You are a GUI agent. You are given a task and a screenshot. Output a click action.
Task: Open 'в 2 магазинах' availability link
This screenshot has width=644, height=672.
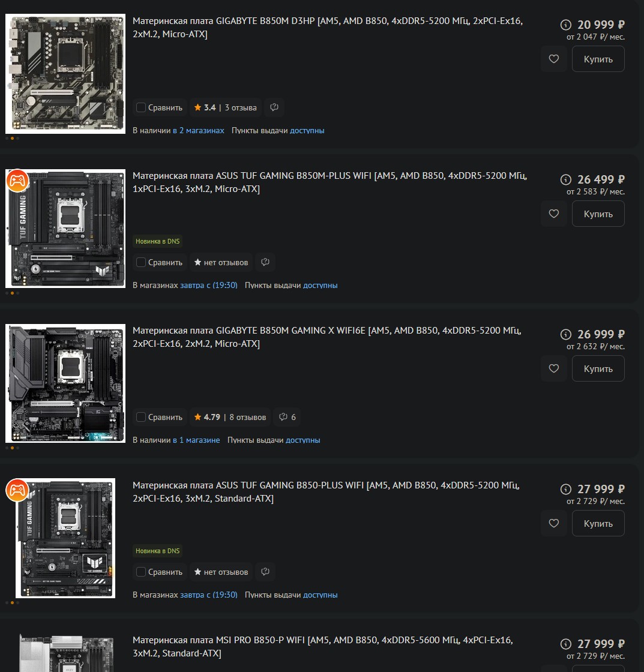coord(199,130)
